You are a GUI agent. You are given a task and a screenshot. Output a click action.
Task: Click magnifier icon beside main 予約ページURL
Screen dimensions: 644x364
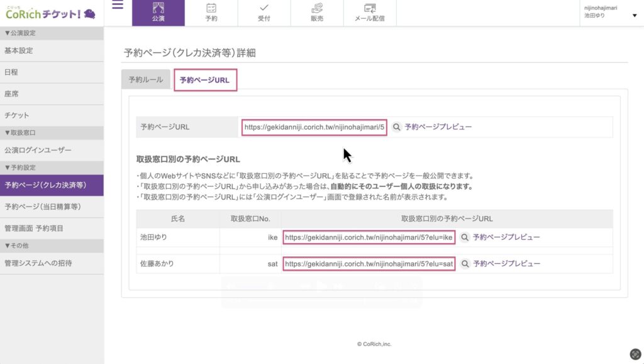pos(397,127)
